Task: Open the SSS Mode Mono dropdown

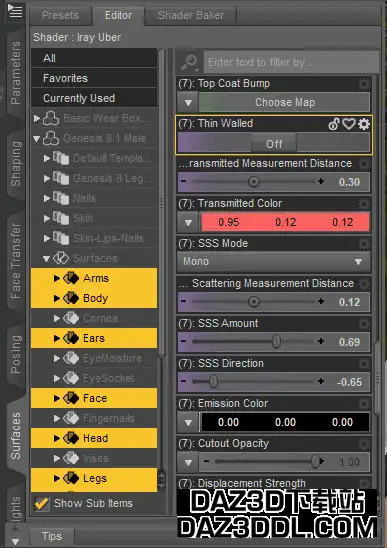Action: click(274, 261)
